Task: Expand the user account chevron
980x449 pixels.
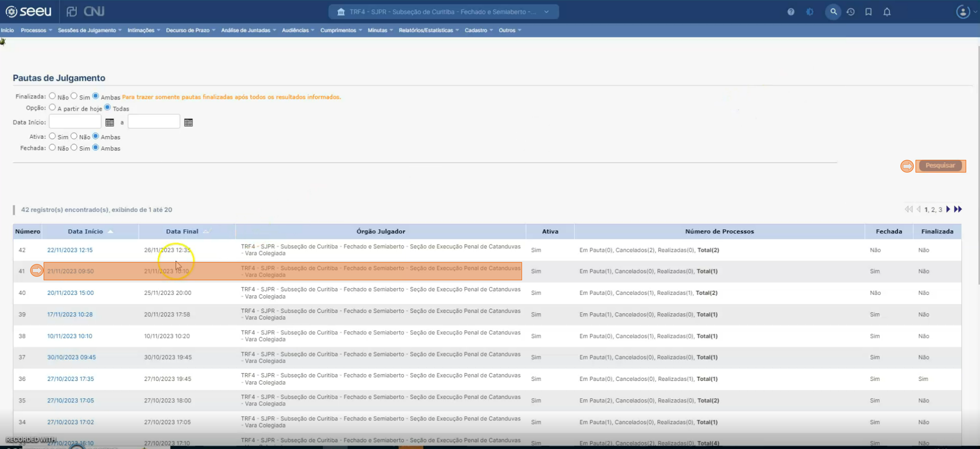Action: 975,12
